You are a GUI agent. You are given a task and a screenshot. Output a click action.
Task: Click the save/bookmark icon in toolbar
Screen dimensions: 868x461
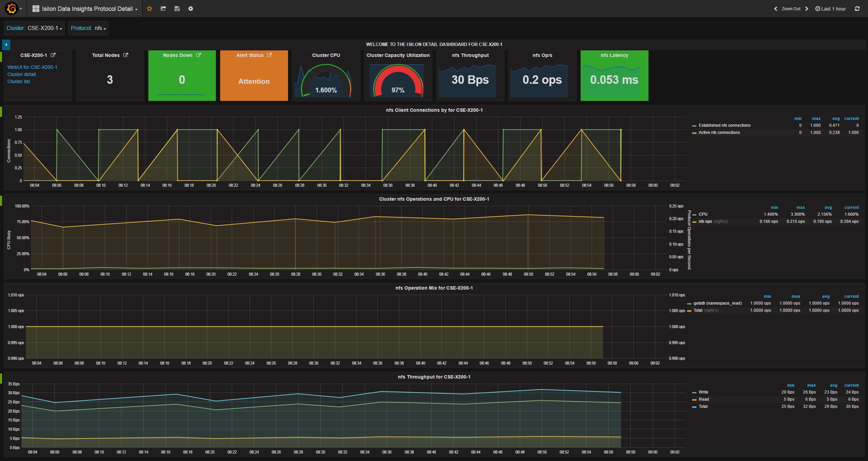(177, 8)
